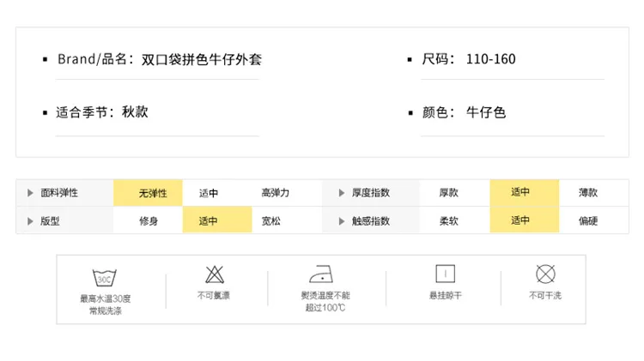Viewport: 644px width, 361px height.
Task: Click the 颜色 label
Action: click(438, 112)
